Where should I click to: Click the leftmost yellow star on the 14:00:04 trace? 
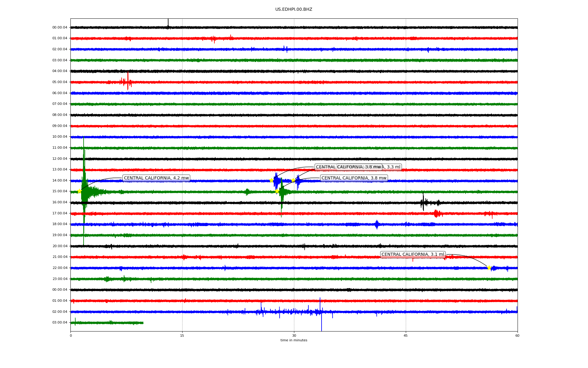[x=271, y=180]
